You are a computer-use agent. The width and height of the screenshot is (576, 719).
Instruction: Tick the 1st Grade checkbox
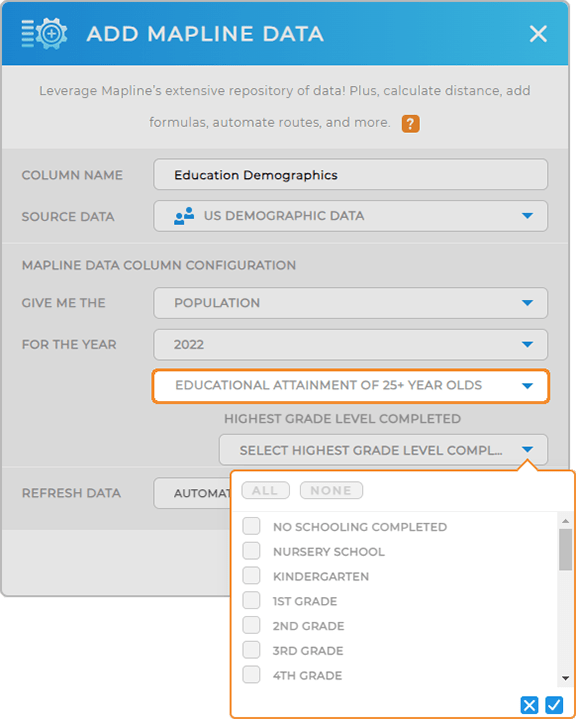click(x=251, y=600)
